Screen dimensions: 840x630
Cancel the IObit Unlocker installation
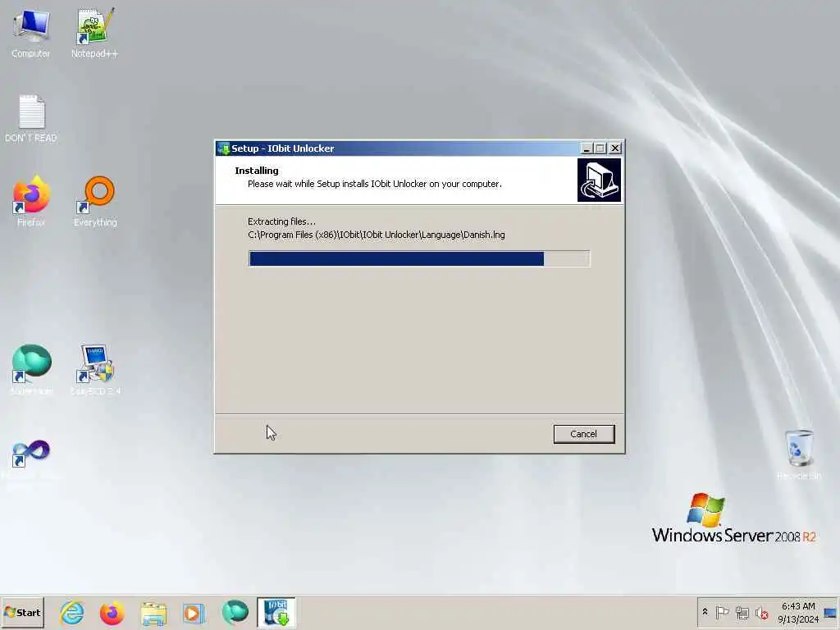pos(583,434)
